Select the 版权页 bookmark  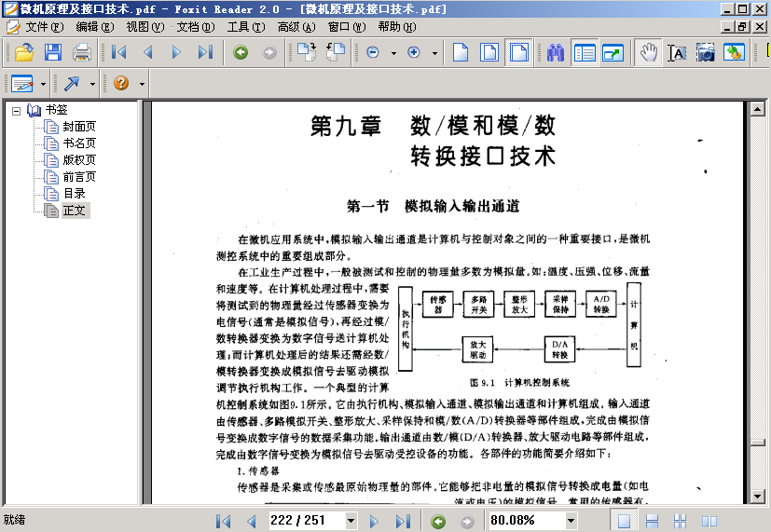pos(79,160)
